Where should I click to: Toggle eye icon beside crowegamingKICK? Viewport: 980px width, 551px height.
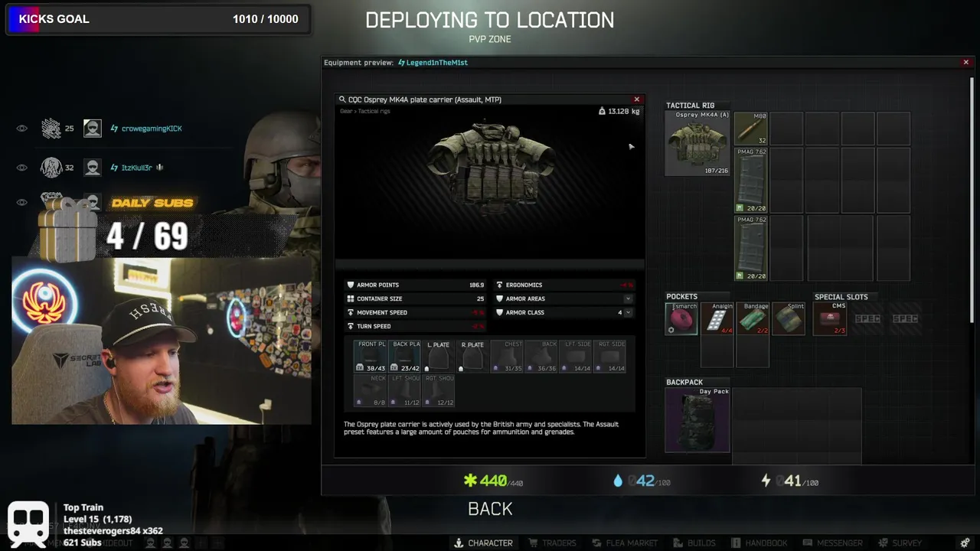tap(21, 129)
